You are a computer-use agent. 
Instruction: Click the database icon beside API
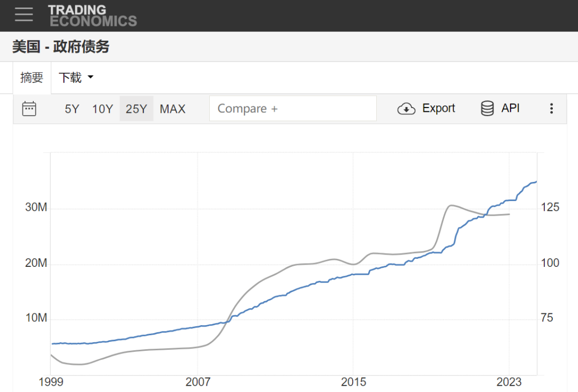coord(487,109)
